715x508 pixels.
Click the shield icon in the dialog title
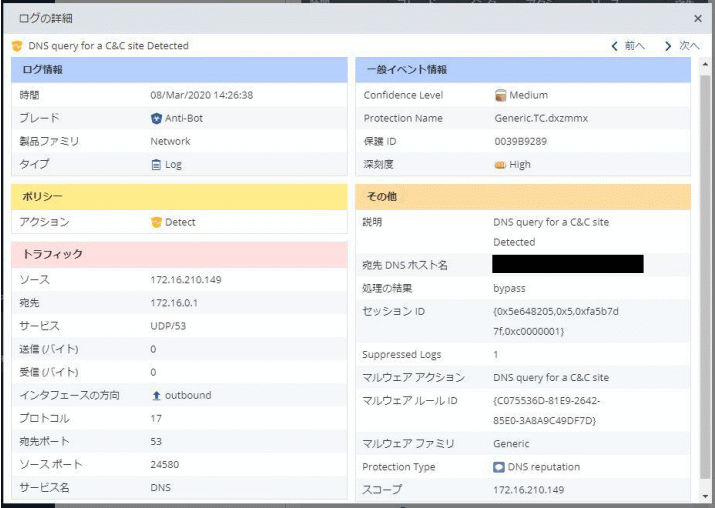click(17, 46)
